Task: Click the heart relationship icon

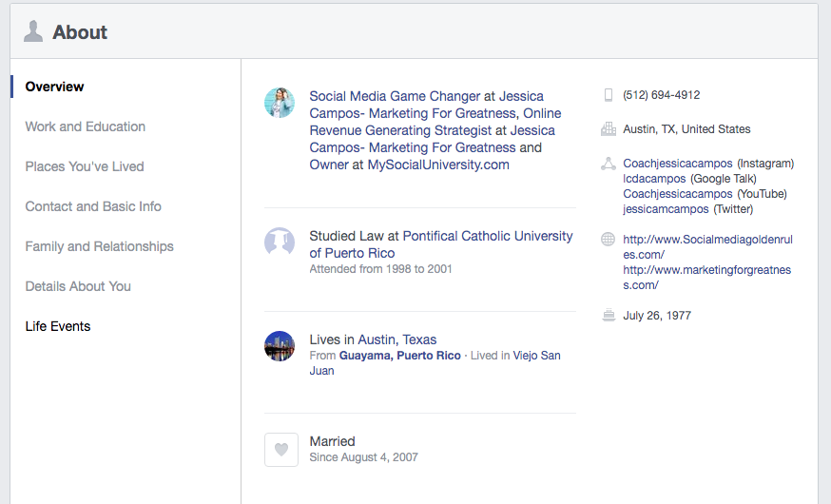Action: pos(280,450)
